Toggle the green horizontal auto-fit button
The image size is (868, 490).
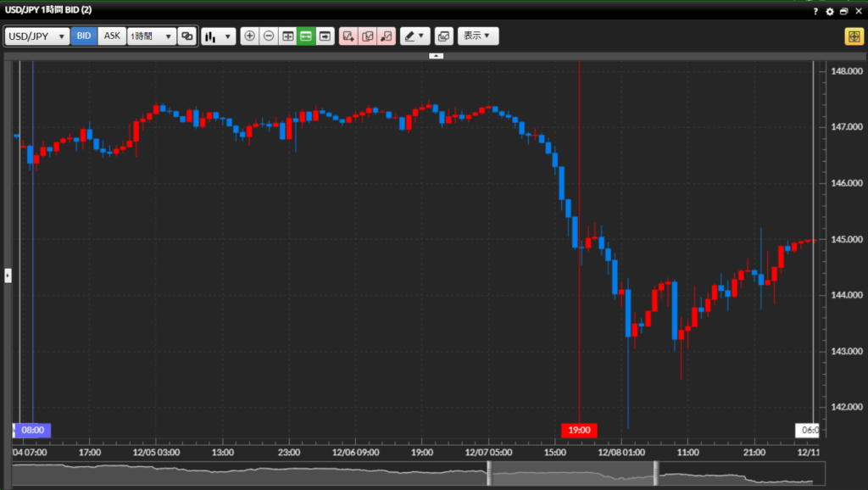(x=306, y=36)
